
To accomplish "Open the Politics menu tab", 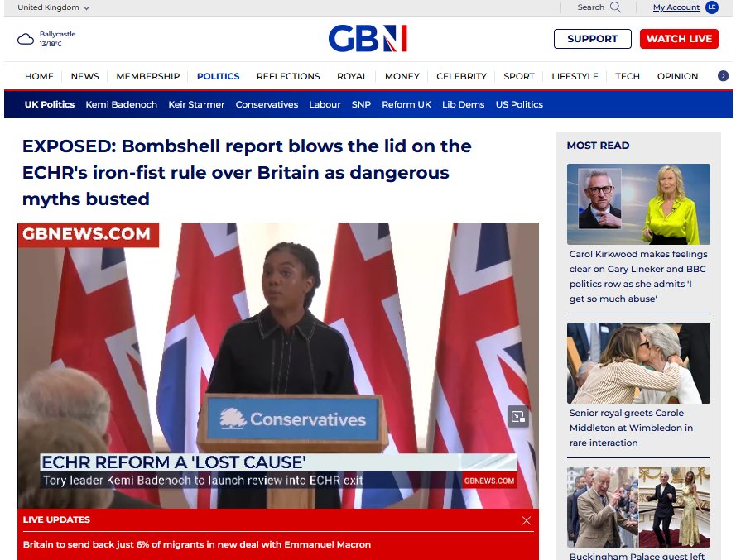I will click(219, 76).
